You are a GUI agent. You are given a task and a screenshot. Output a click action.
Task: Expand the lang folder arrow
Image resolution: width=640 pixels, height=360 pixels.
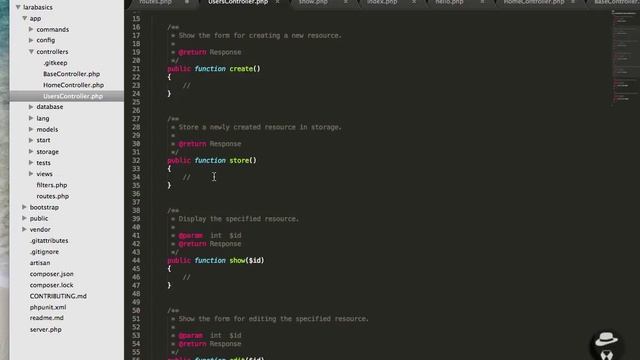click(31, 118)
